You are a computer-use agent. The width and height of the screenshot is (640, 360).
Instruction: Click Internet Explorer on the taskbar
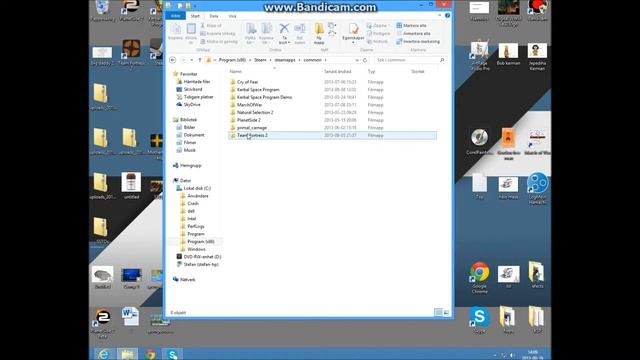[x=104, y=354]
